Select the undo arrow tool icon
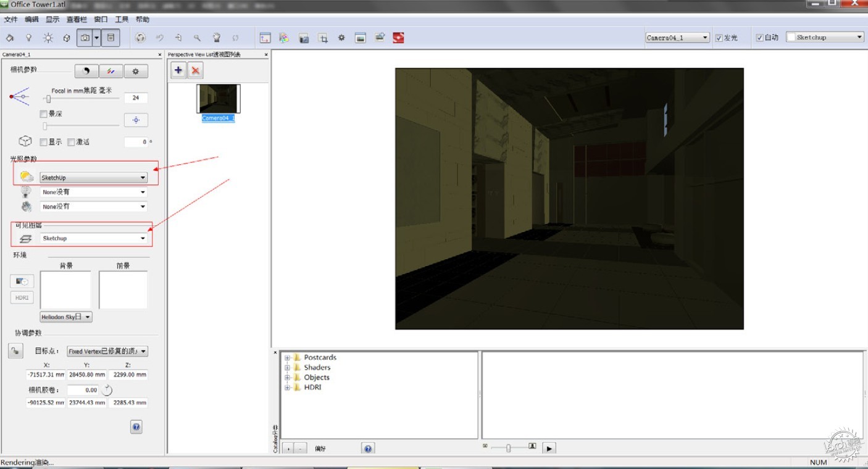 [x=159, y=38]
